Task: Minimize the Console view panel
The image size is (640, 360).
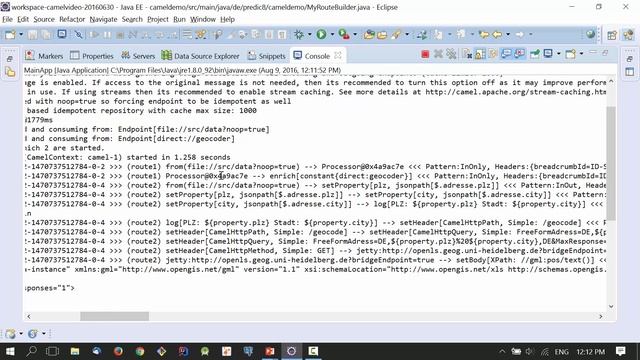Action: click(x=593, y=53)
